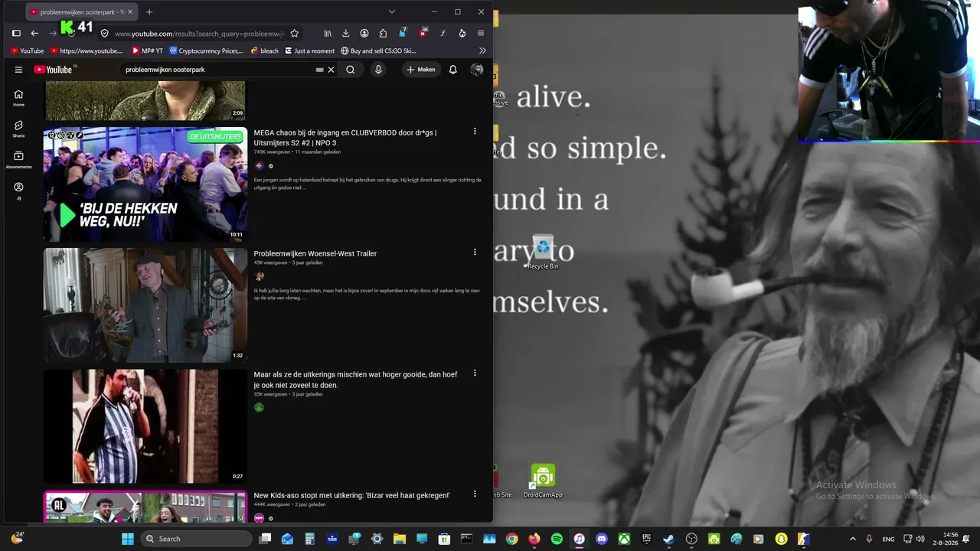Open Steam from the taskbar
This screenshot has height=551, width=980.
(669, 539)
